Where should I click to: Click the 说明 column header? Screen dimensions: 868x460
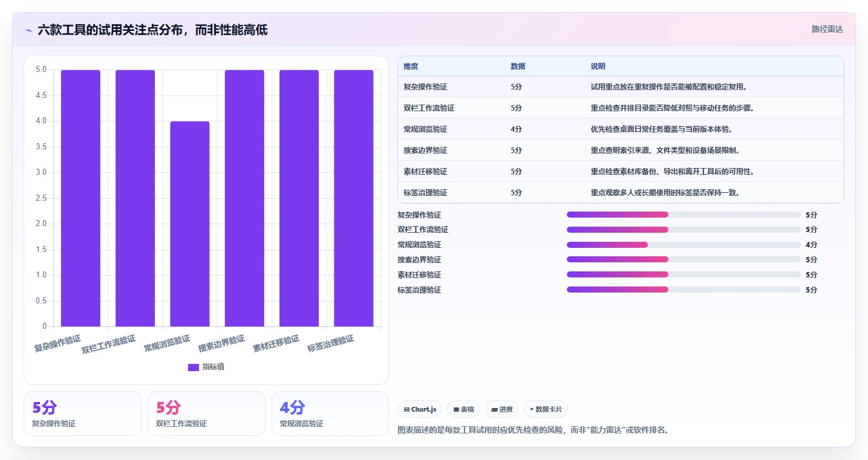coord(598,66)
